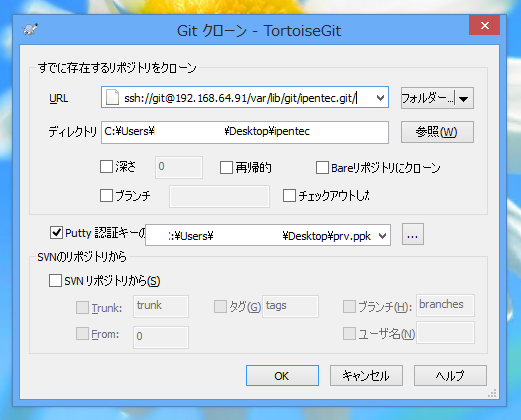Confirm cloning with the OK button
The width and height of the screenshot is (521, 420).
click(282, 376)
